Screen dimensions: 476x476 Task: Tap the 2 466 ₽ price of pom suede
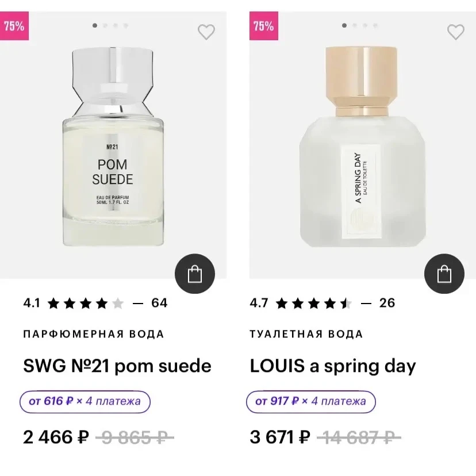[56, 437]
